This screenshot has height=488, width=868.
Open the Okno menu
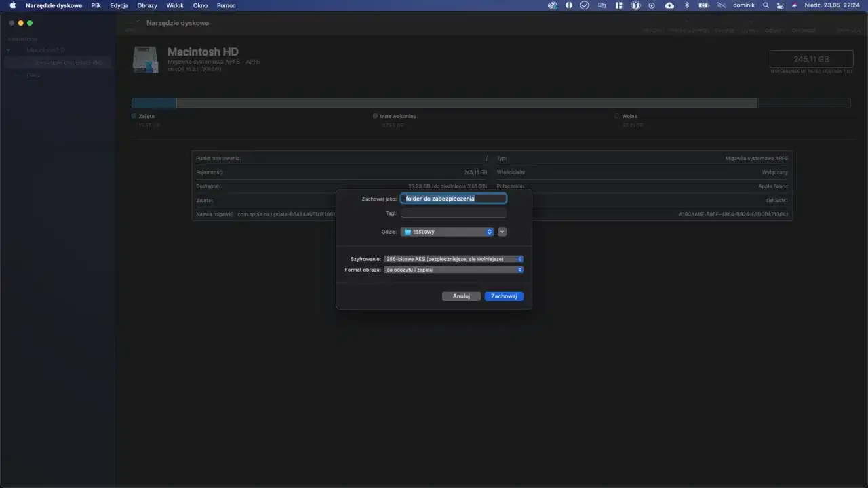(200, 5)
